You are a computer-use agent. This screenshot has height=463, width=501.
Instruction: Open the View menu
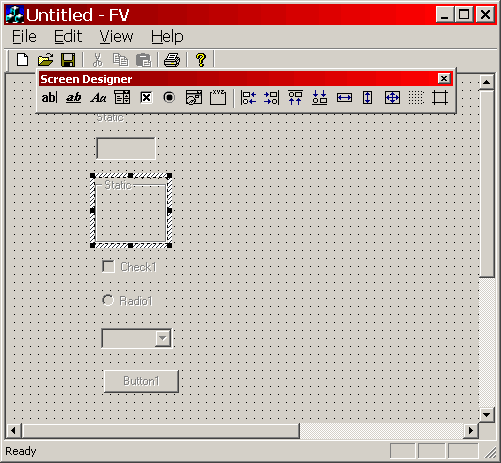click(x=116, y=36)
